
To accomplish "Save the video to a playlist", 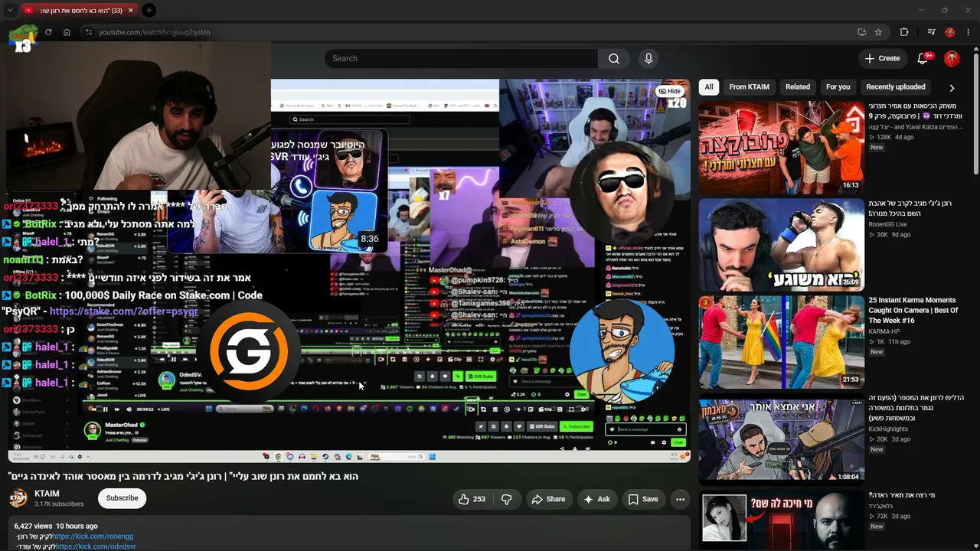I will tap(643, 499).
